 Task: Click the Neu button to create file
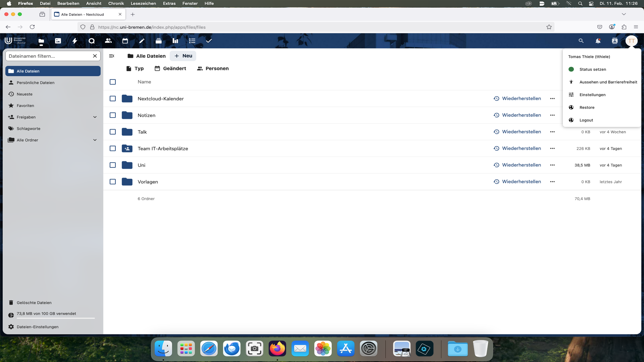pos(183,56)
